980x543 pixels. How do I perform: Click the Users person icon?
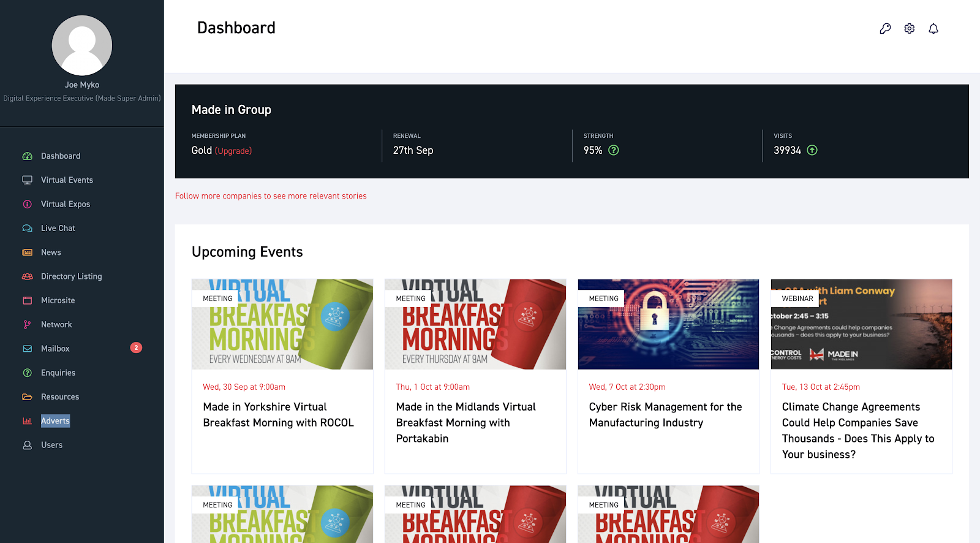click(27, 445)
